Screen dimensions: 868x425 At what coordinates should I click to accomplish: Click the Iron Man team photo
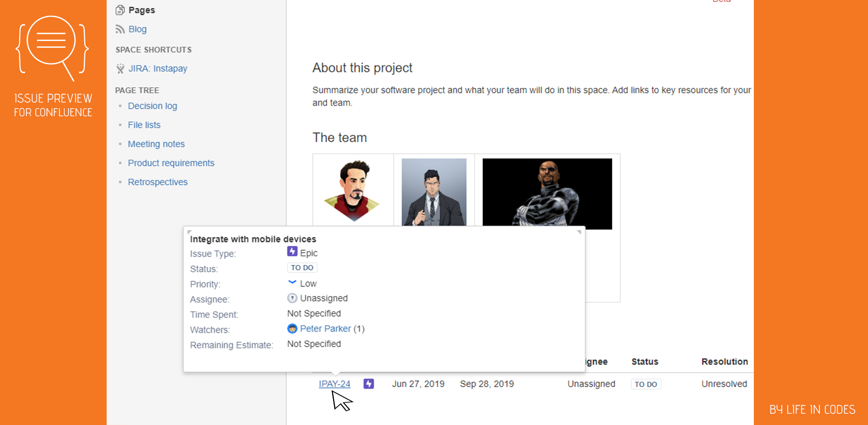tap(352, 191)
